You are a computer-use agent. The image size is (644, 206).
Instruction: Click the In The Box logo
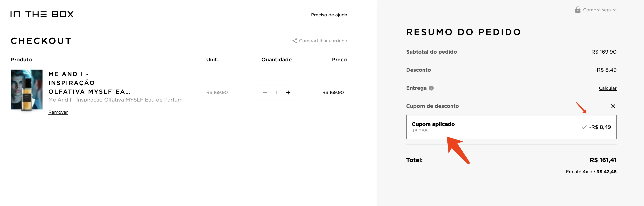(42, 14)
